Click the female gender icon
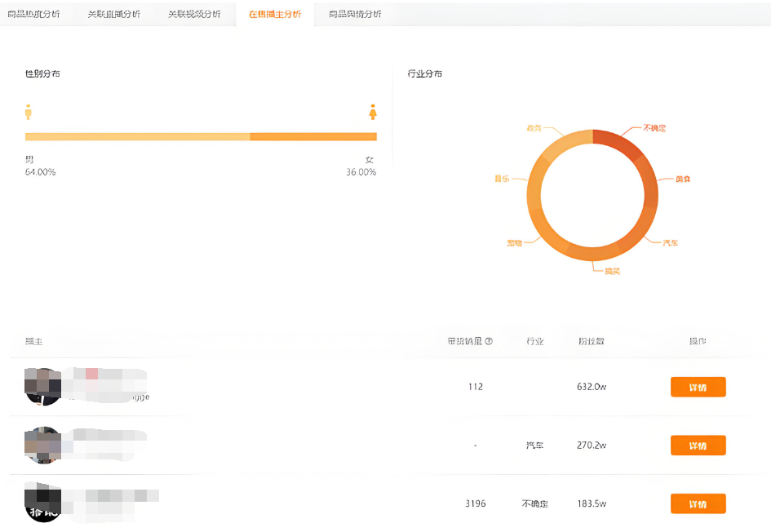771x532 pixels. (x=373, y=112)
